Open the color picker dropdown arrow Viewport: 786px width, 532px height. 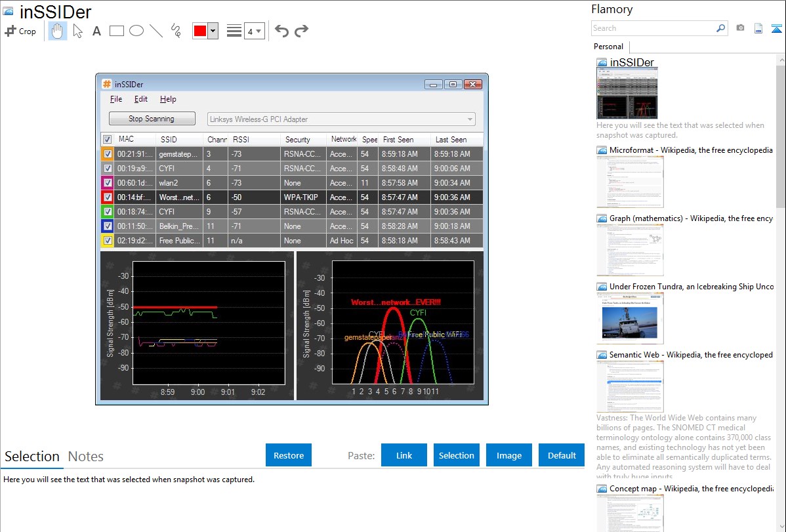point(213,31)
